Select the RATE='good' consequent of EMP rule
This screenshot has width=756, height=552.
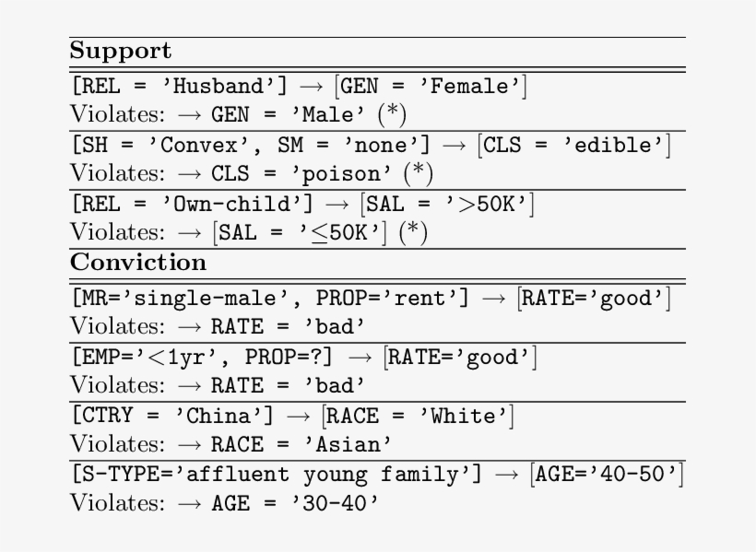point(459,357)
